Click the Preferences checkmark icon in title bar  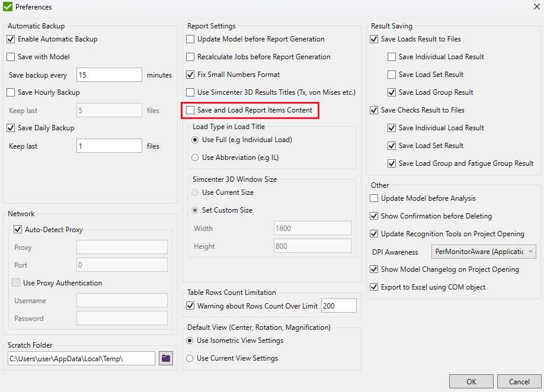click(7, 7)
